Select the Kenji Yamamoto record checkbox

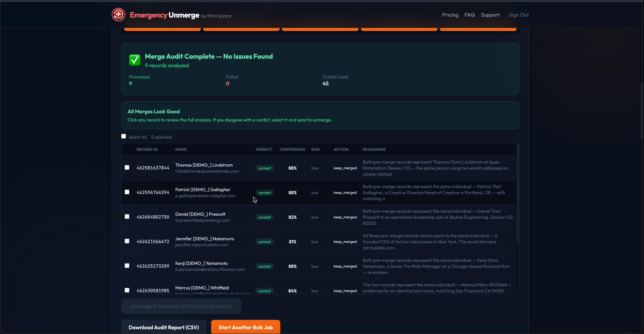click(x=127, y=265)
